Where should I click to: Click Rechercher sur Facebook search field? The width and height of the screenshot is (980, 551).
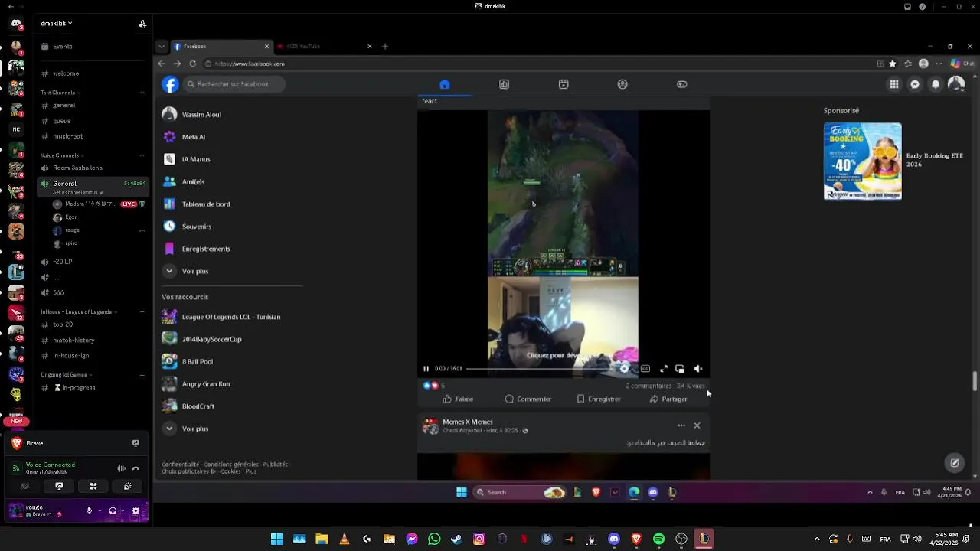(234, 84)
